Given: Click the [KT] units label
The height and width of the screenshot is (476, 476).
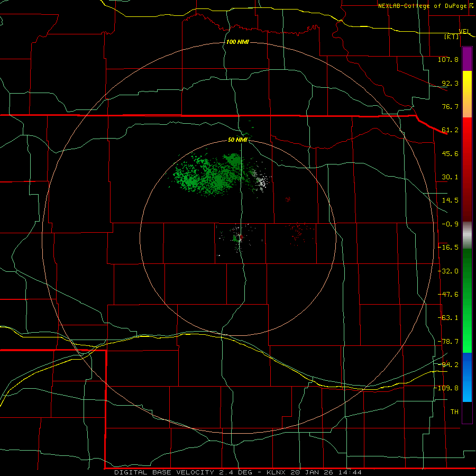Looking at the screenshot, I should (452, 36).
